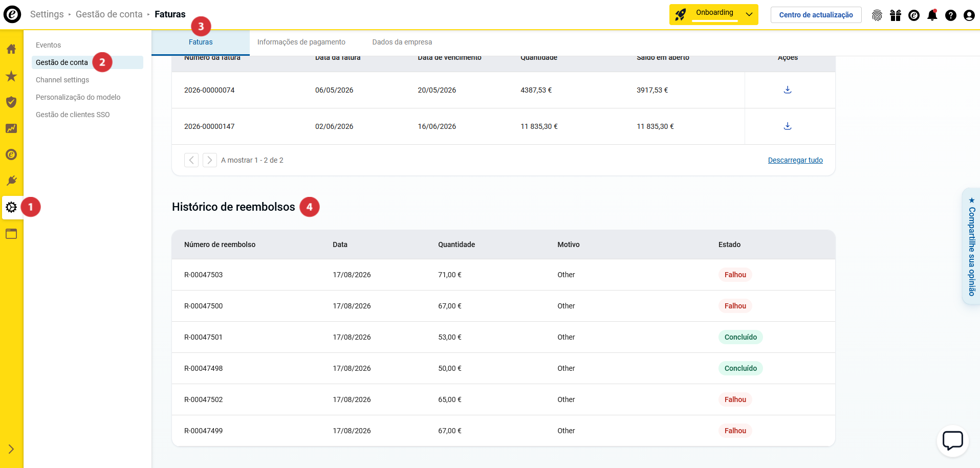Image resolution: width=980 pixels, height=468 pixels.
Task: Open the plug integrations sidebar icon
Action: [11, 181]
